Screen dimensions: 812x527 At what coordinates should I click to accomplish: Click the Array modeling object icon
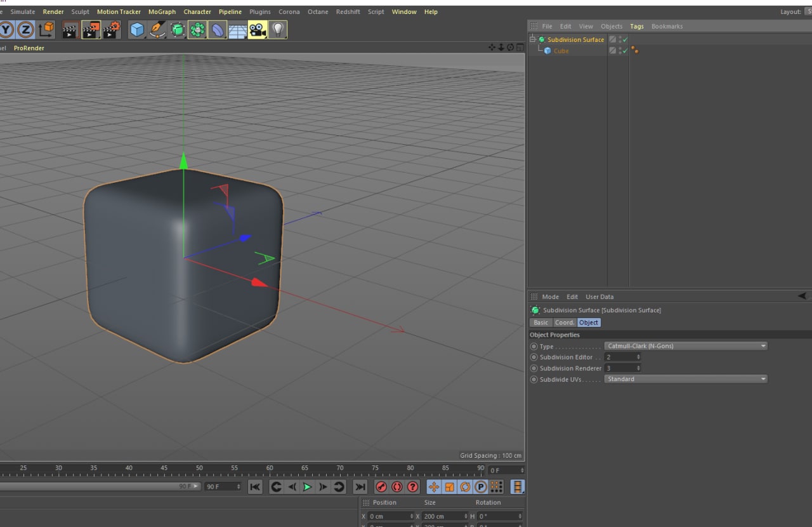click(x=197, y=30)
